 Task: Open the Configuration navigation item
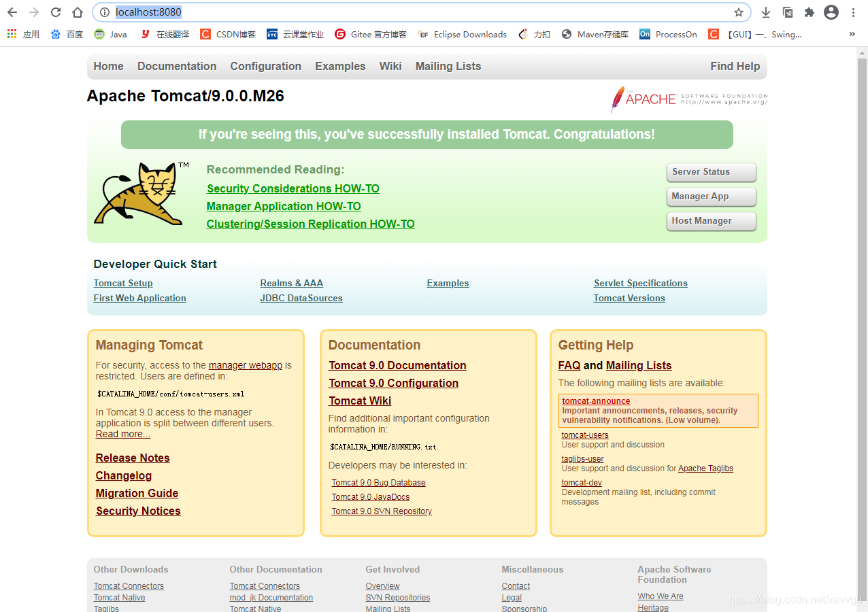(265, 66)
